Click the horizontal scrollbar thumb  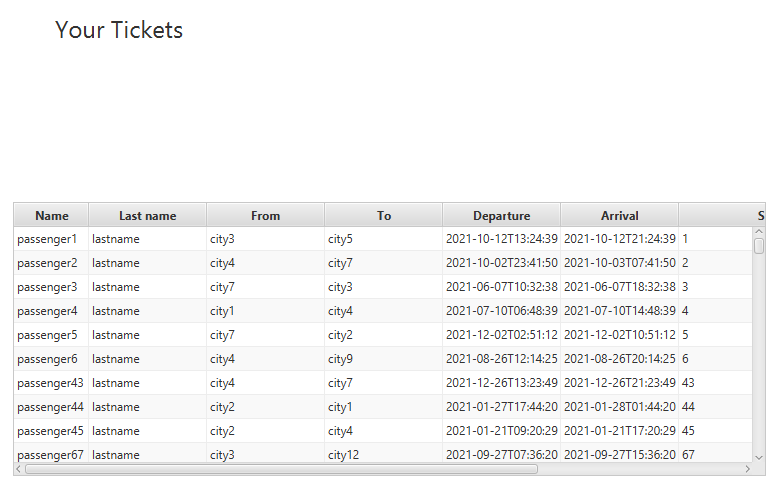tap(281, 468)
